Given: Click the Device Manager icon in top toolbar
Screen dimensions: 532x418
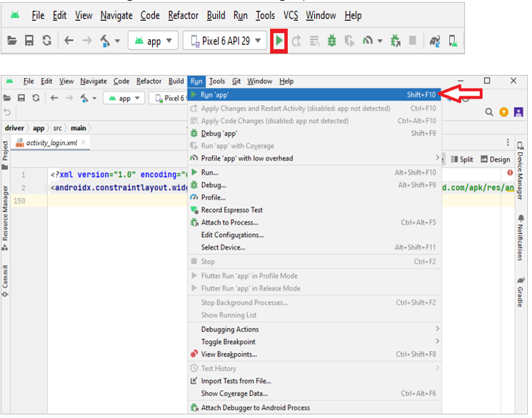Looking at the screenshot, I should point(453,41).
